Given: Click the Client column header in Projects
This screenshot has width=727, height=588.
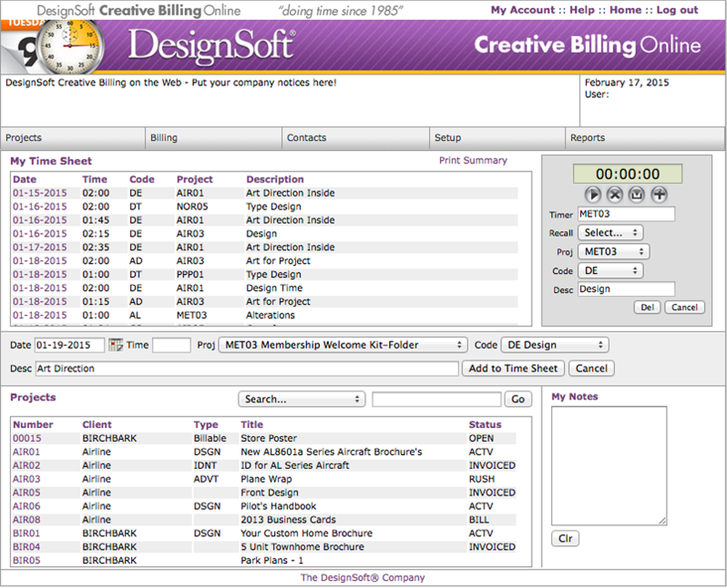Looking at the screenshot, I should (x=97, y=424).
